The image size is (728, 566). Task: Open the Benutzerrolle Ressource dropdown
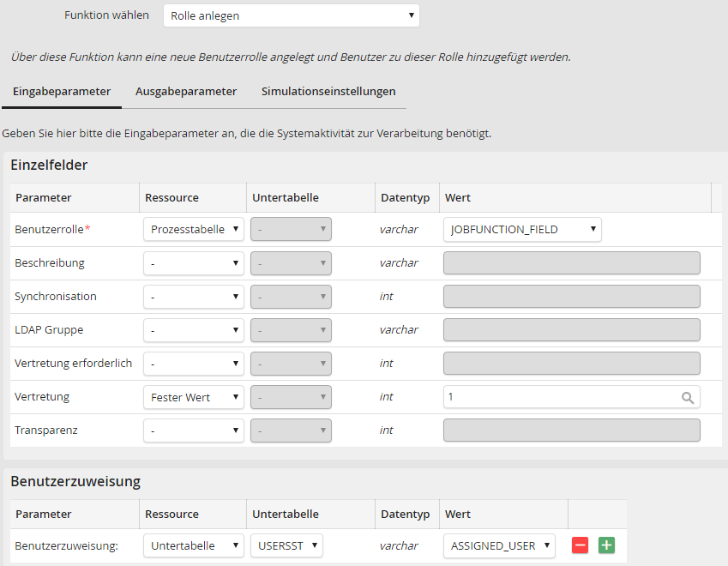pos(193,230)
